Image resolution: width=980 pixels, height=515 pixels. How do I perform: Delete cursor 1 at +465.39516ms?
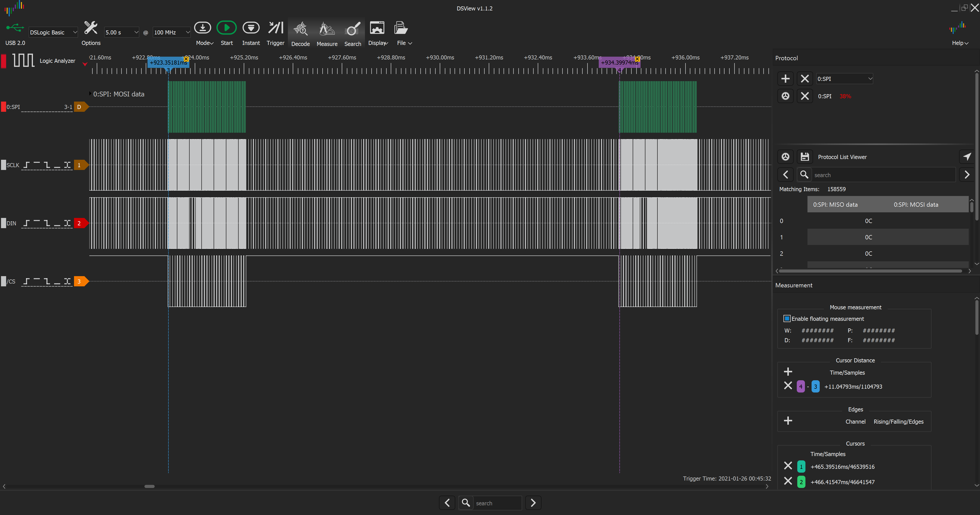(x=788, y=466)
